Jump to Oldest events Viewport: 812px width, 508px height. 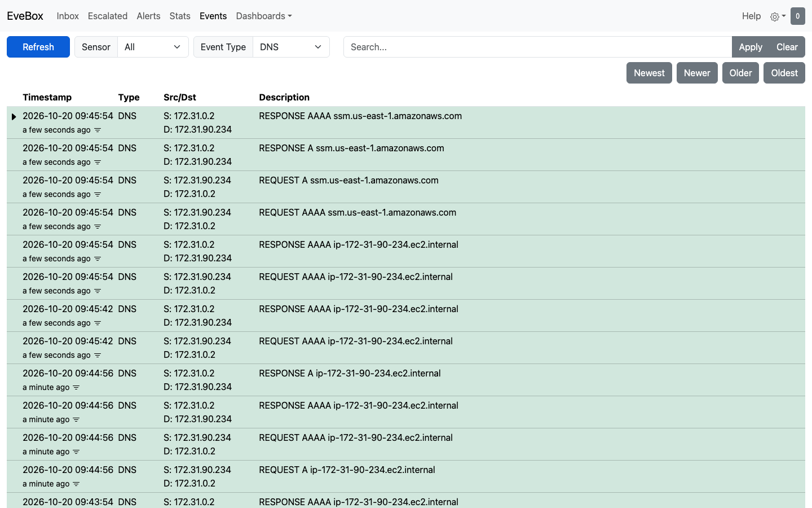pyautogui.click(x=784, y=73)
